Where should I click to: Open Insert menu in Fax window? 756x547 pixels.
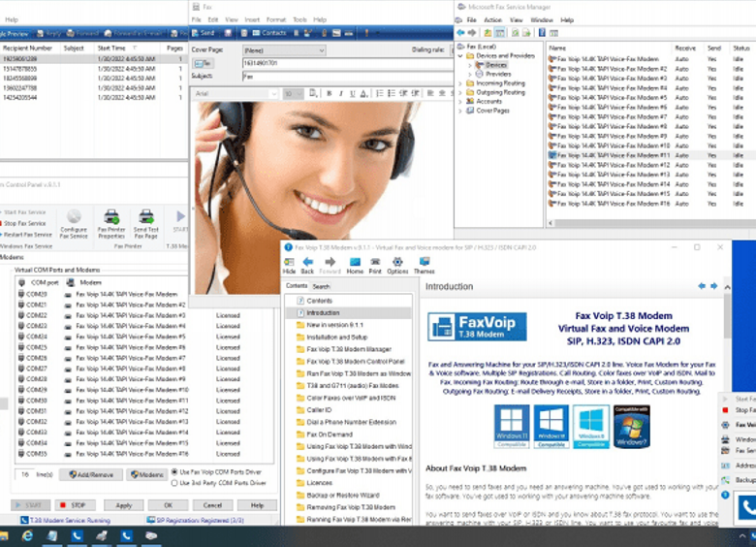pos(252,19)
